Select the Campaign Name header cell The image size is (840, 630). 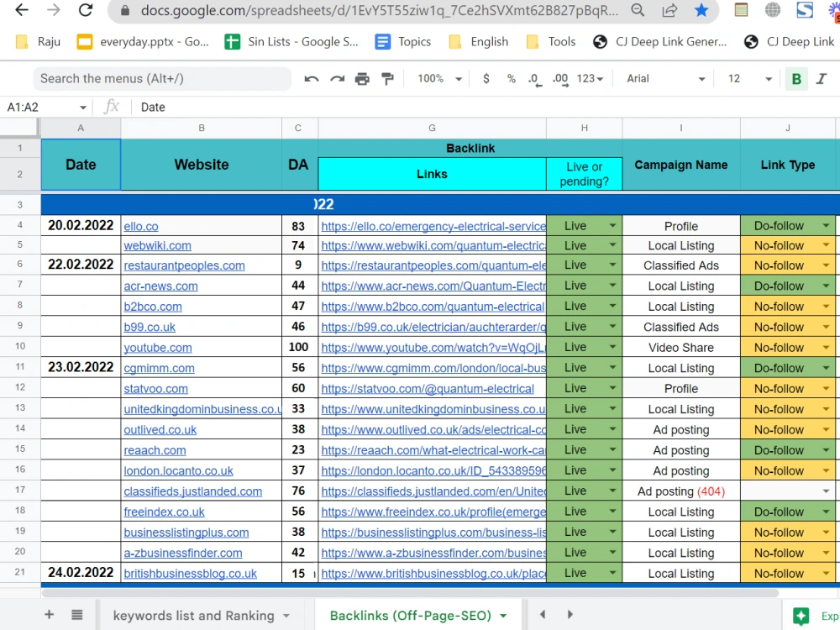point(681,165)
